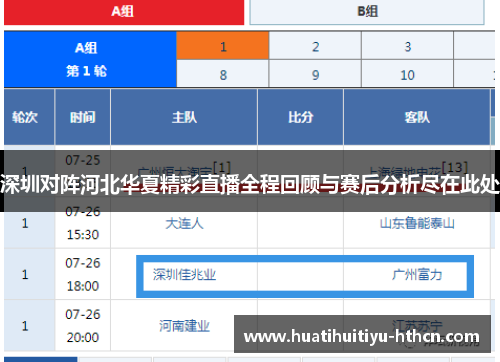Click the 客队 column header

[417, 117]
